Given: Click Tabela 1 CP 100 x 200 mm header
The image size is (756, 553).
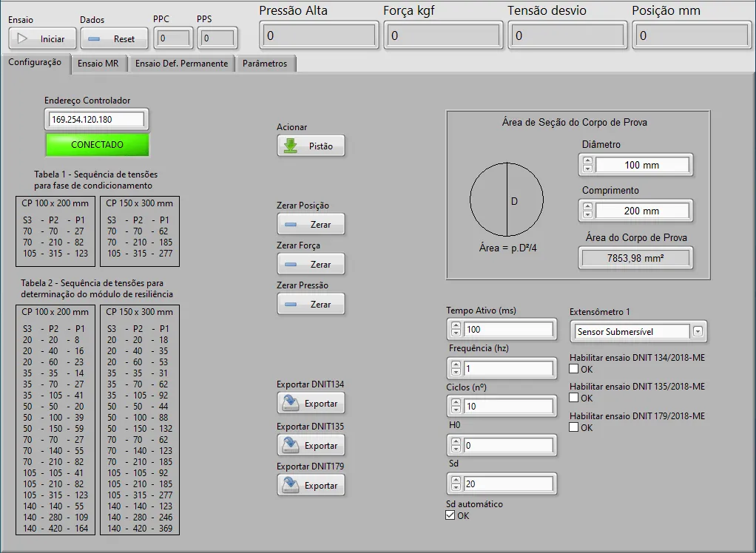Looking at the screenshot, I should coord(55,203).
